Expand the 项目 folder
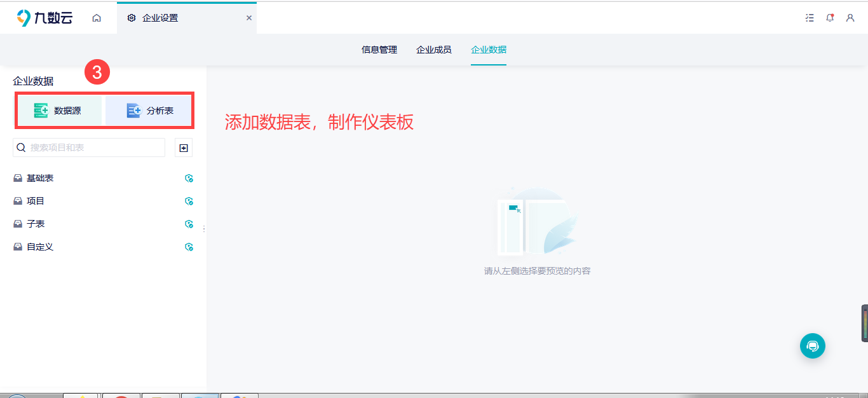Viewport: 868px width, 398px height. (29, 201)
